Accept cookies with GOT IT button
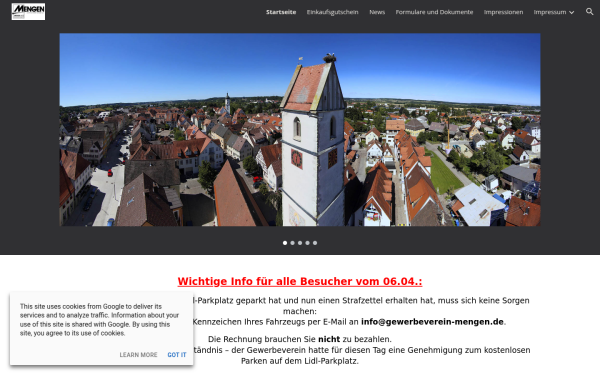This screenshot has height=375, width=600. coord(177,355)
